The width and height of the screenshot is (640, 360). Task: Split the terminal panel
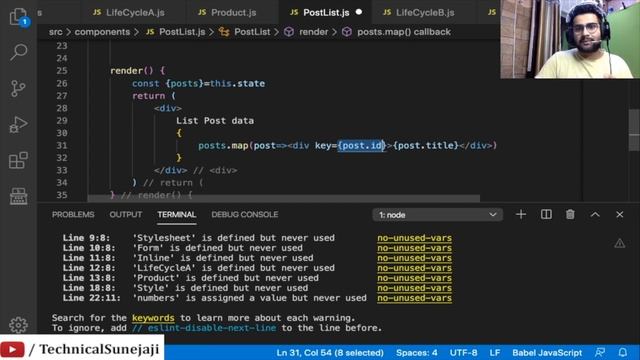pyautogui.click(x=546, y=214)
